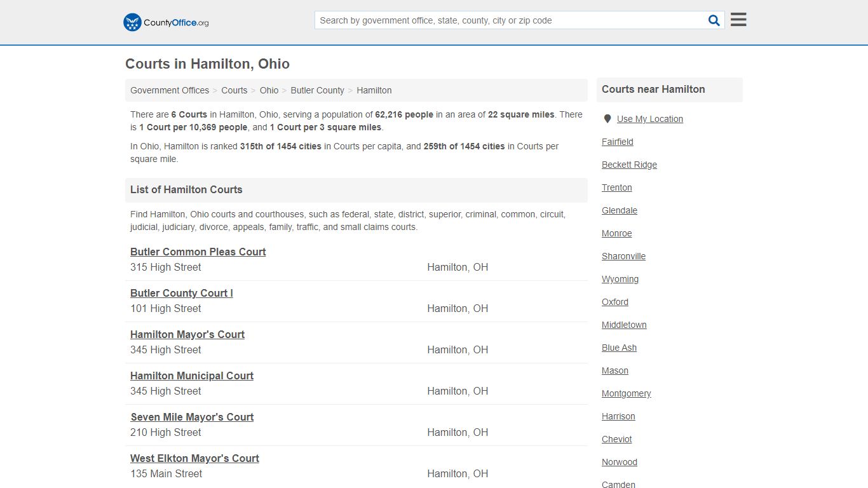The image size is (868, 488).
Task: View courts near Wyoming
Action: tap(620, 279)
